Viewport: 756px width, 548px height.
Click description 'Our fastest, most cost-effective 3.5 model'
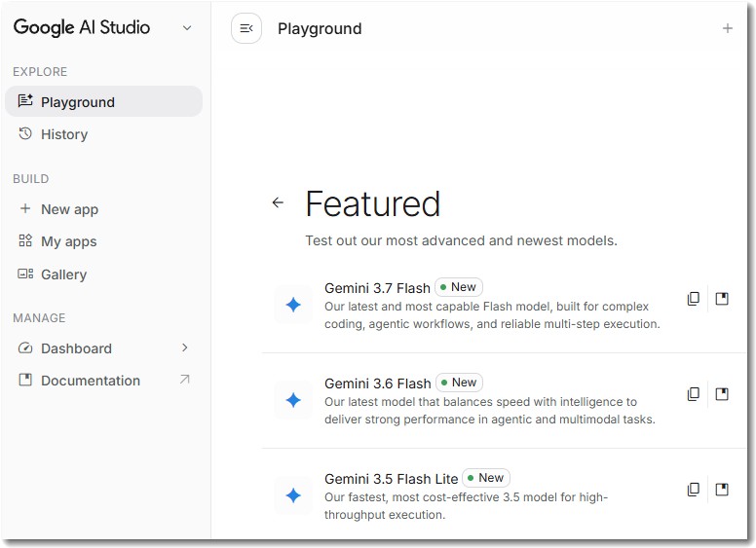(466, 505)
